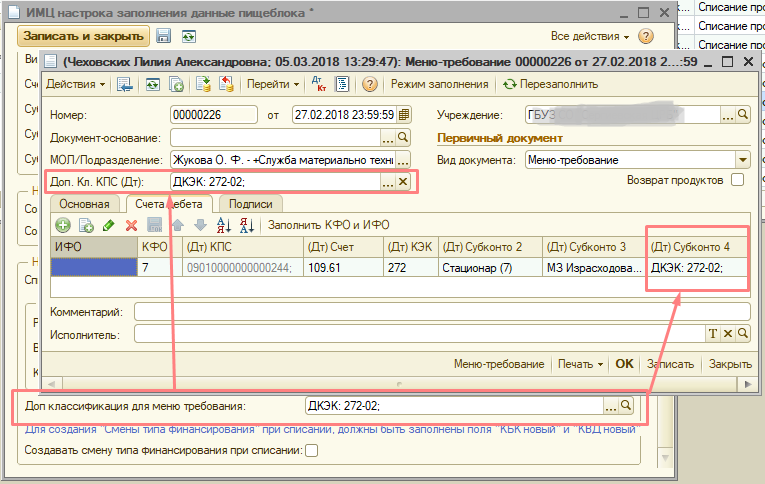Click 'Режим заполнения' toolbar button
The width and height of the screenshot is (765, 484).
click(x=439, y=84)
